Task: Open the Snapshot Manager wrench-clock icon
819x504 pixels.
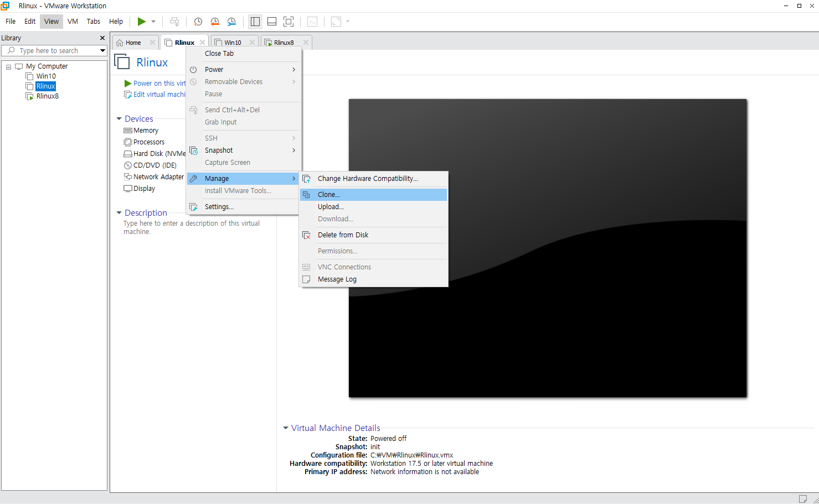Action: coord(231,22)
